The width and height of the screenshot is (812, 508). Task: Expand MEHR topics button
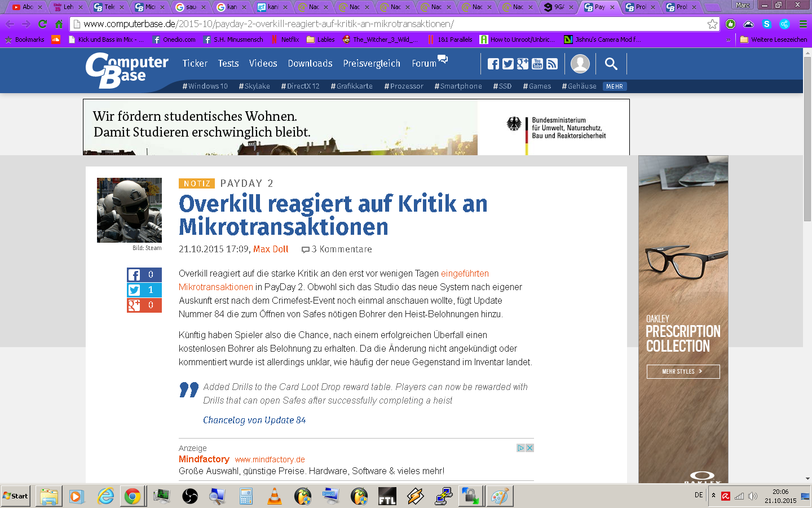tap(615, 86)
